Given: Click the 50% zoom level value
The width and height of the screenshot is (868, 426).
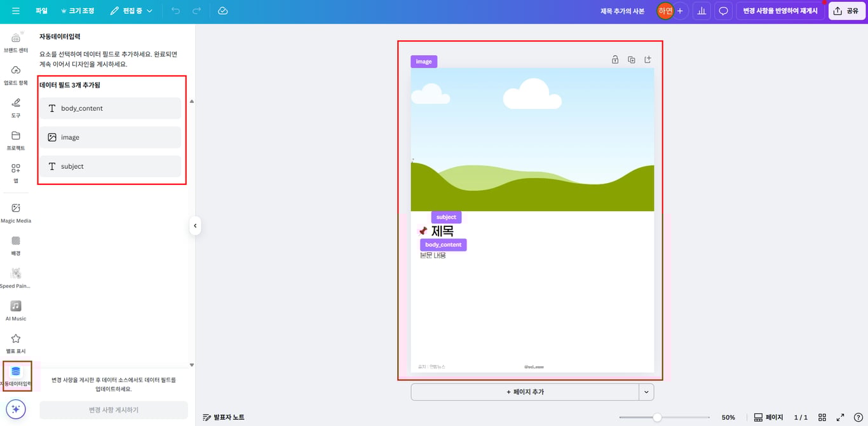Looking at the screenshot, I should (728, 418).
